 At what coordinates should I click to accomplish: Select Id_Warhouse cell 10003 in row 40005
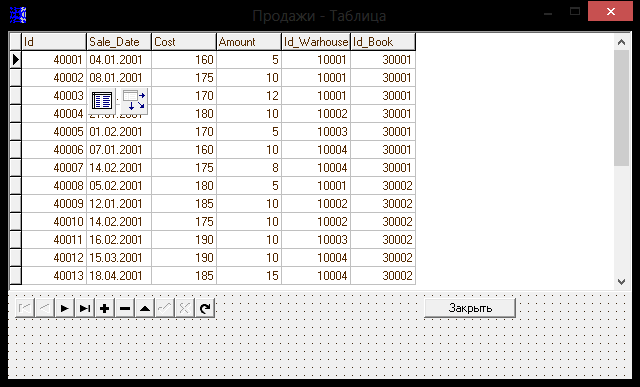point(316,131)
